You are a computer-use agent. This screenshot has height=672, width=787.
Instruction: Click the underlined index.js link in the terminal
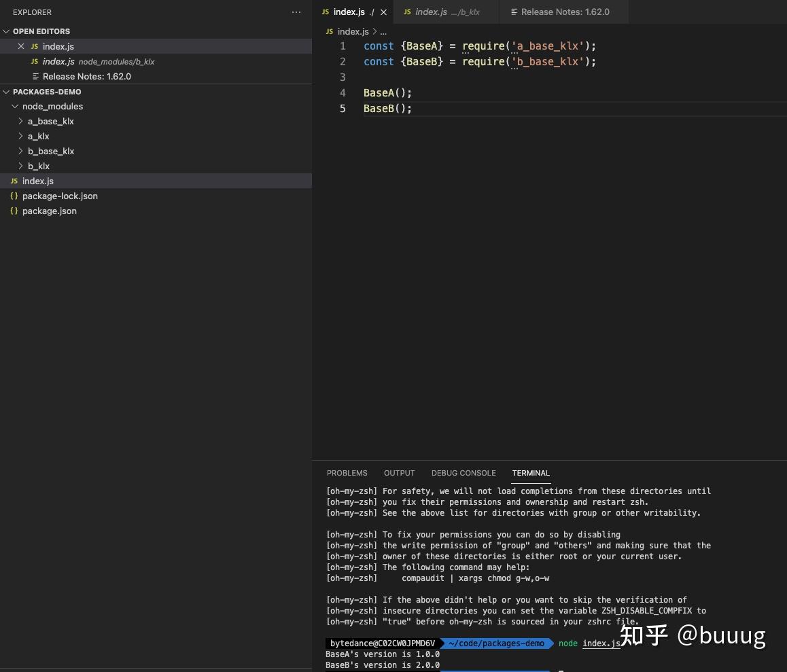tap(601, 643)
